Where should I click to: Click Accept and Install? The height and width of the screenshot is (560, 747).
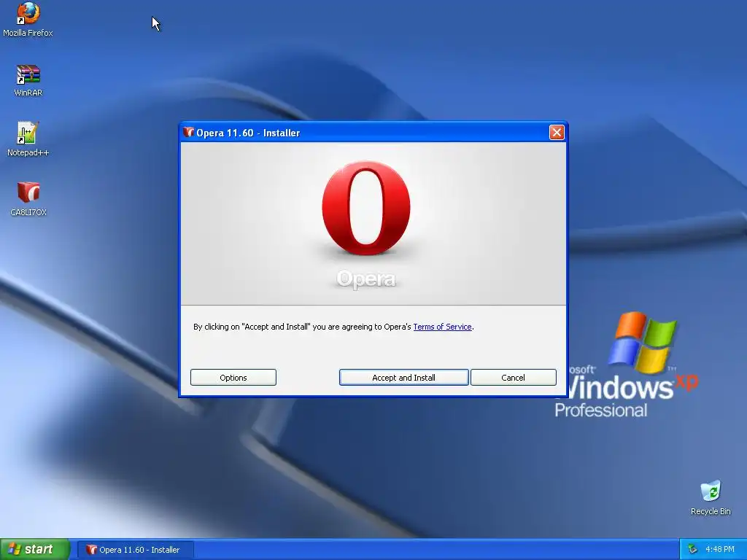(x=403, y=378)
